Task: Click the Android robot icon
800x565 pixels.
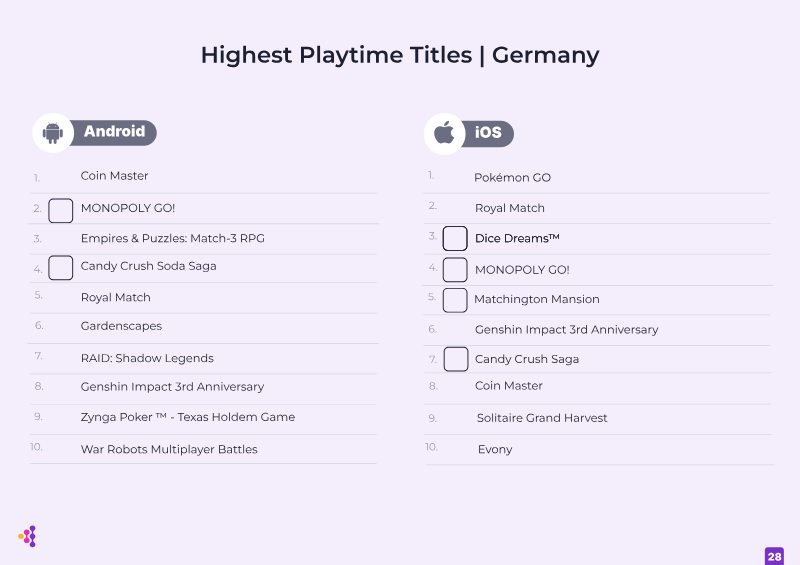Action: pos(53,133)
